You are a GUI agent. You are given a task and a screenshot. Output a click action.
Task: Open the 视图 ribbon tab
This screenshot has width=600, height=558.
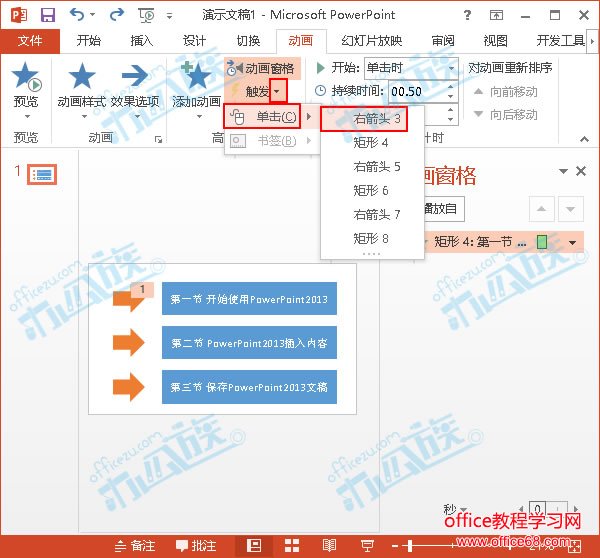pyautogui.click(x=496, y=41)
